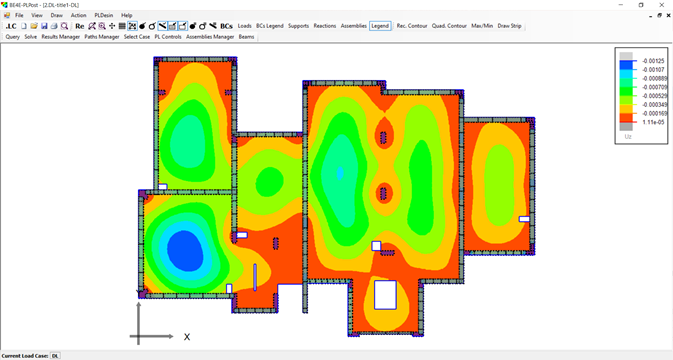
Task: Click the DL current load case box
Action: 55,356
